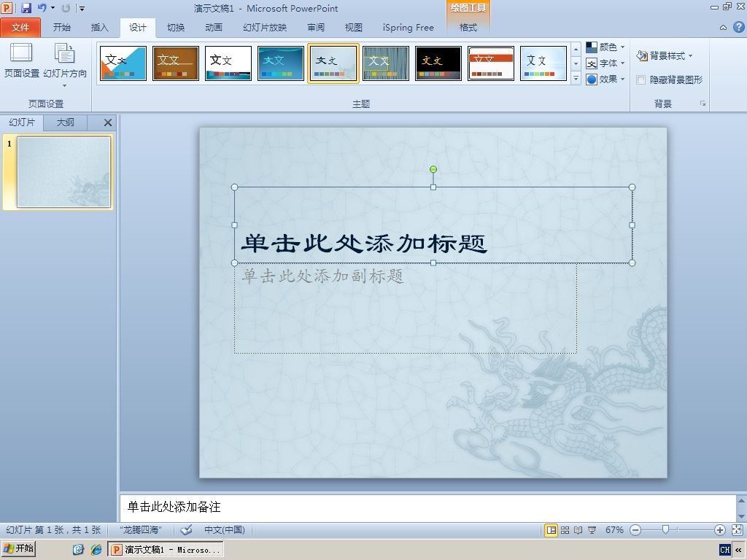The width and height of the screenshot is (747, 560).
Task: Fit slide to current window icon
Action: [737, 530]
